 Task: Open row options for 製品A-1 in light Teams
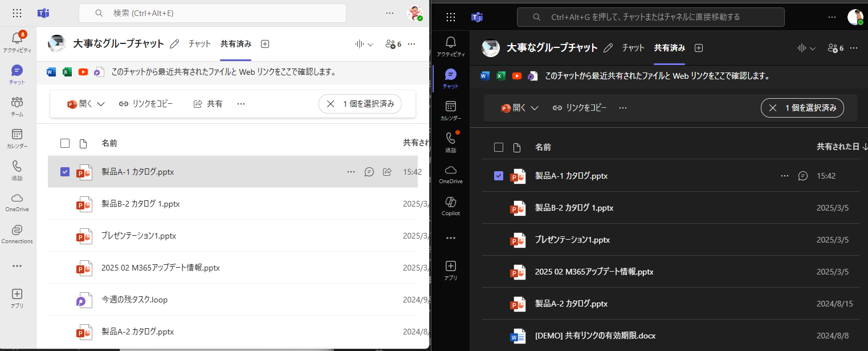point(351,172)
